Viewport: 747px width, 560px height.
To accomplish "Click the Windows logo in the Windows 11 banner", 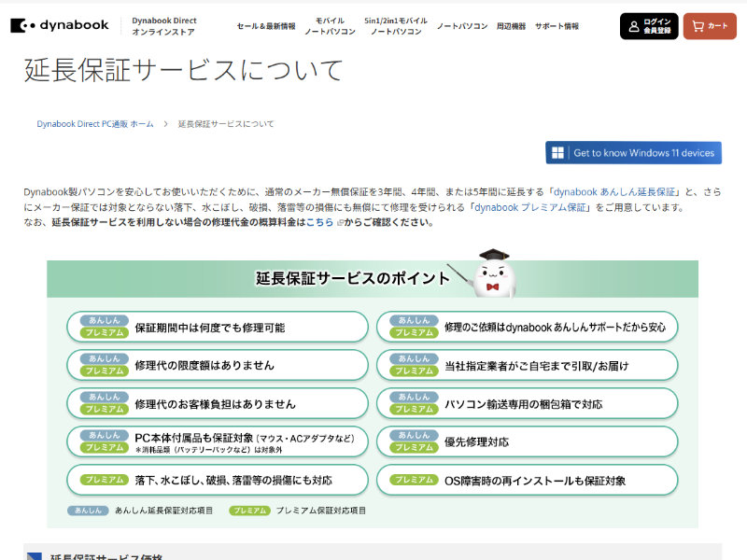I will click(558, 153).
